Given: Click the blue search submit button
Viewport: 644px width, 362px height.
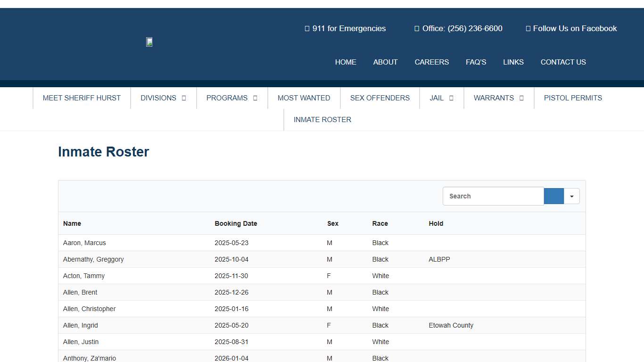Looking at the screenshot, I should tap(553, 196).
